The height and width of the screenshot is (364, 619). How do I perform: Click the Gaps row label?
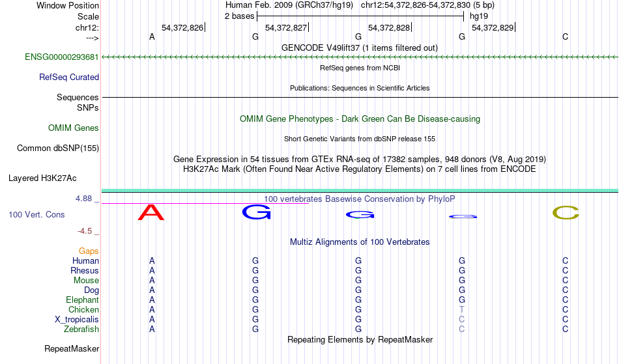coord(89,251)
